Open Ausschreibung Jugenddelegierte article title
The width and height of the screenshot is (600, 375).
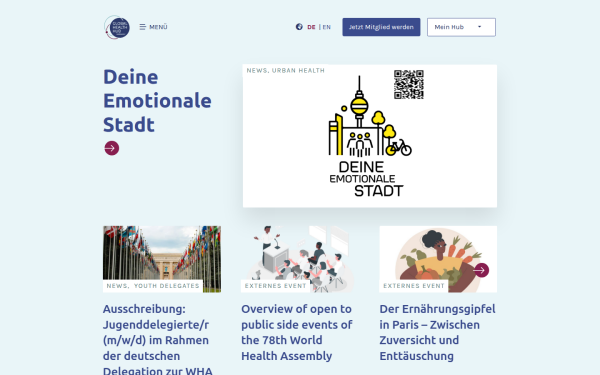pyautogui.click(x=158, y=340)
